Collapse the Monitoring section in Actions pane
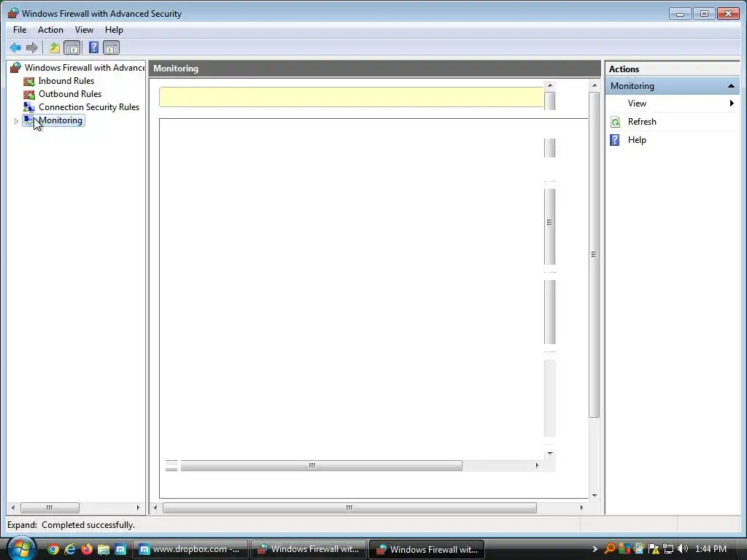Image resolution: width=747 pixels, height=560 pixels. coord(731,86)
